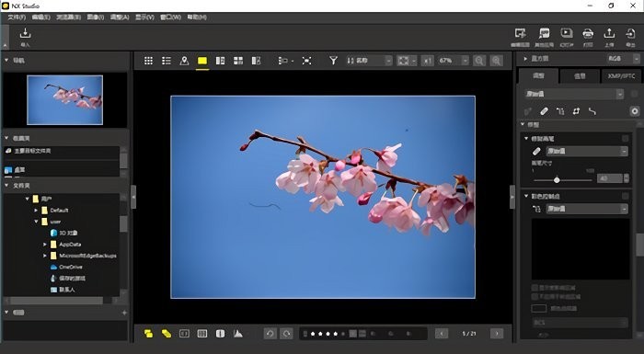
Task: Expand the AppData folder
Action: pyautogui.click(x=45, y=245)
